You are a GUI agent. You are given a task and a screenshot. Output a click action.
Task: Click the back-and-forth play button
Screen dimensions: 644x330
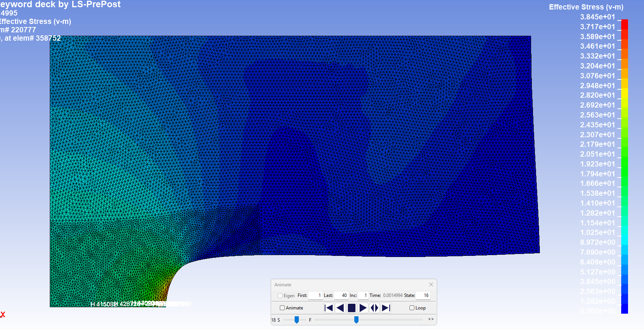click(374, 308)
